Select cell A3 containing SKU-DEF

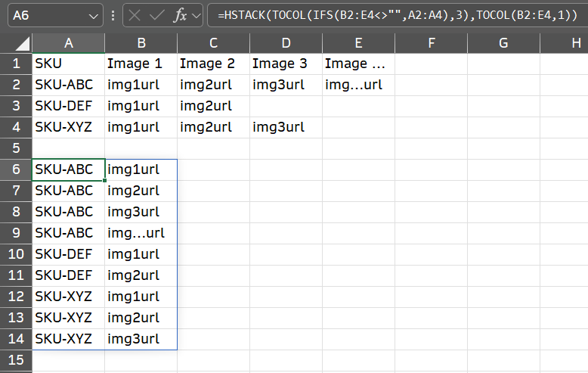[x=69, y=106]
